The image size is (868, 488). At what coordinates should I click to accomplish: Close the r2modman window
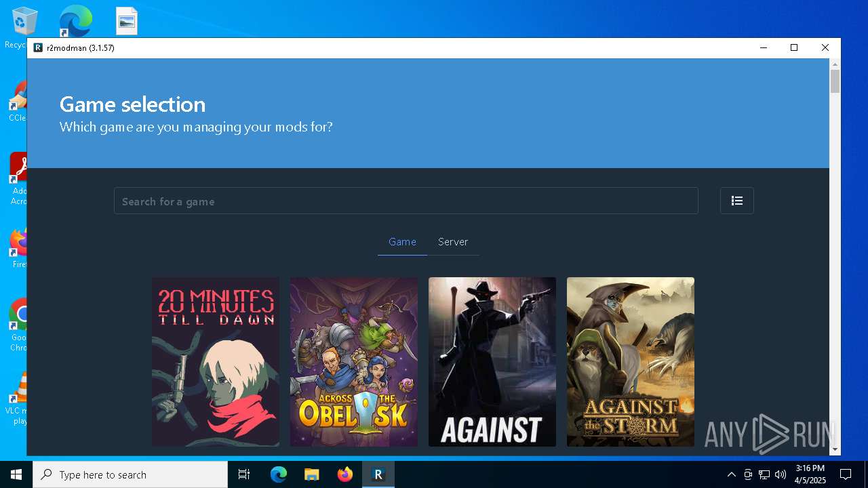coord(825,48)
